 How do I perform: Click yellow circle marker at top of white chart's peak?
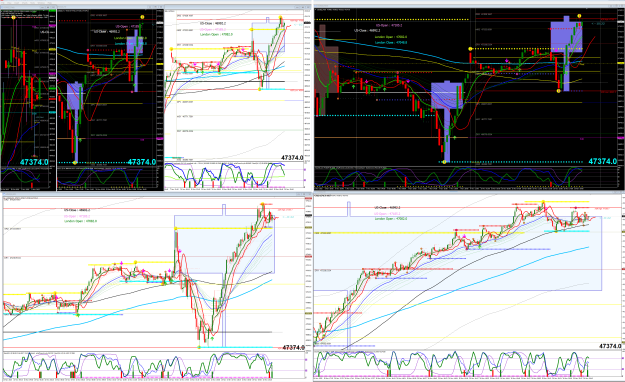coord(281,18)
